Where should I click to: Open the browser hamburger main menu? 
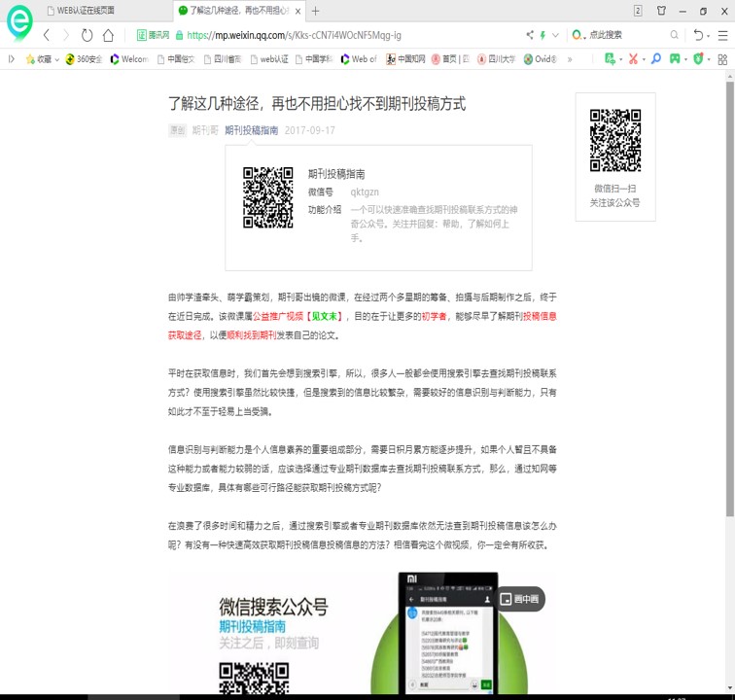tap(722, 35)
